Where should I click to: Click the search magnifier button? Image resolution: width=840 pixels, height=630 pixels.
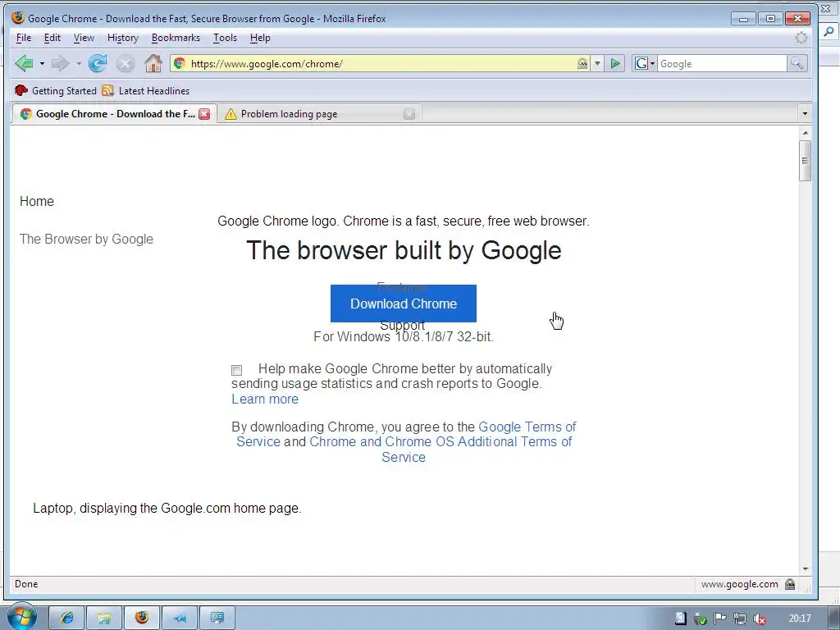tap(797, 64)
